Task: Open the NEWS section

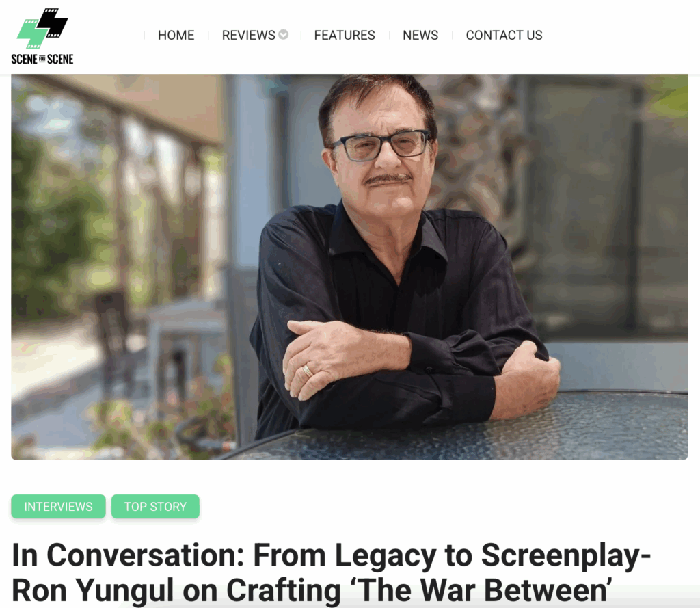Action: click(x=420, y=35)
